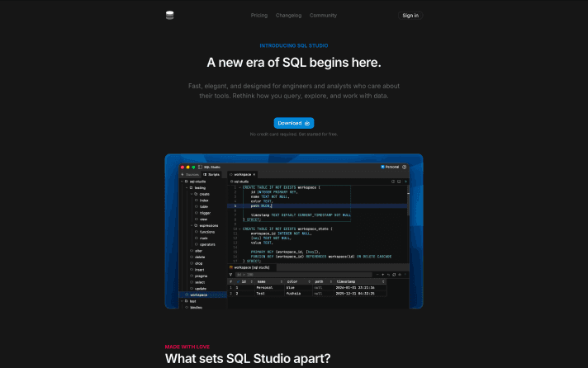The image size is (588, 368).
Task: Click the add row plus icon in results
Action: pyautogui.click(x=383, y=275)
